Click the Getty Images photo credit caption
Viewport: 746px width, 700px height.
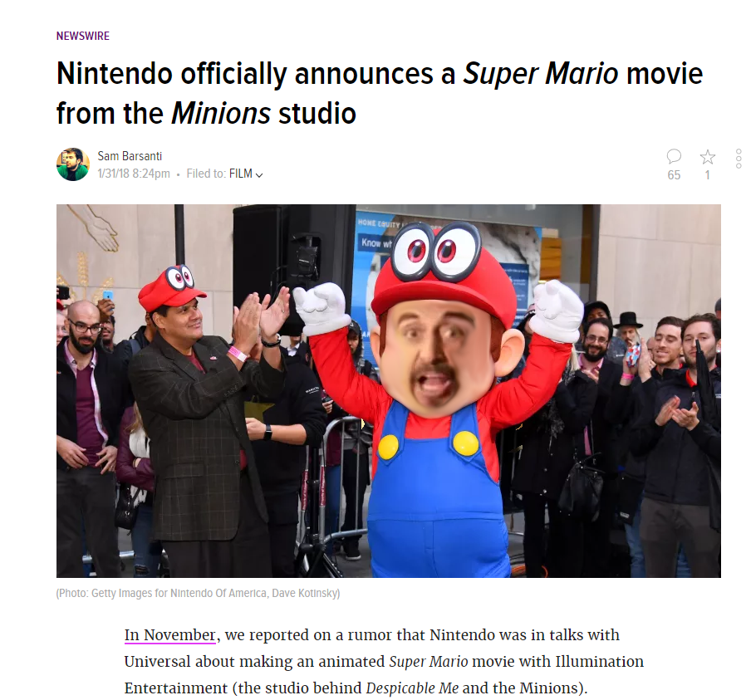198,593
